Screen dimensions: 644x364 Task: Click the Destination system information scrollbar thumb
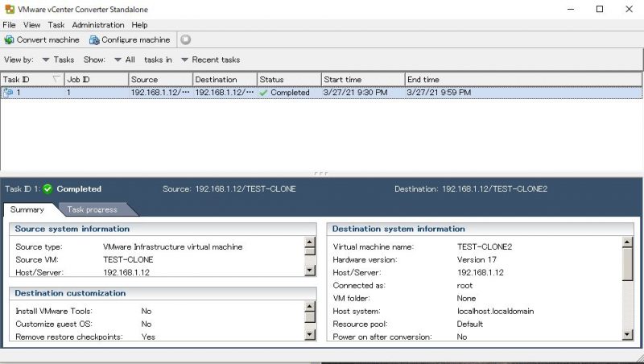tap(627, 264)
